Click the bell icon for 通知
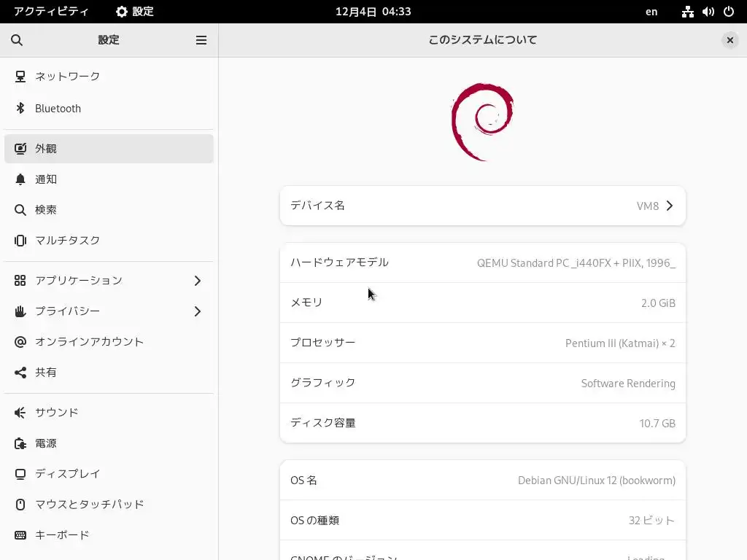The image size is (747, 560). (x=20, y=179)
